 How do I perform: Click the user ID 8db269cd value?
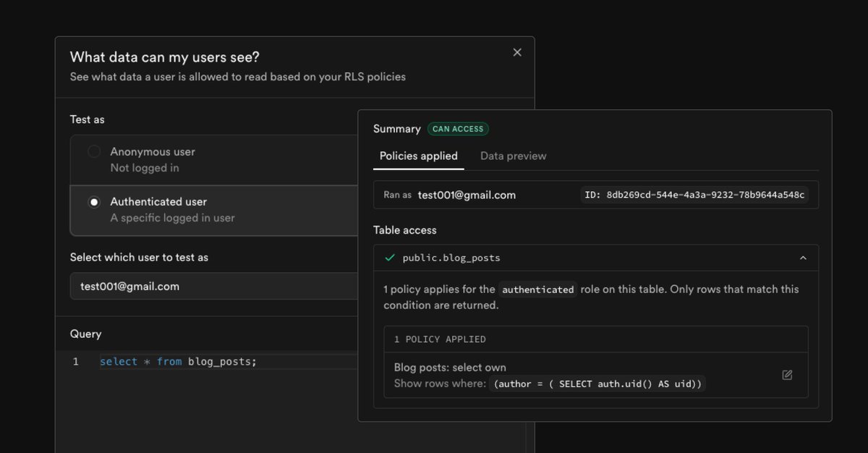click(x=694, y=195)
